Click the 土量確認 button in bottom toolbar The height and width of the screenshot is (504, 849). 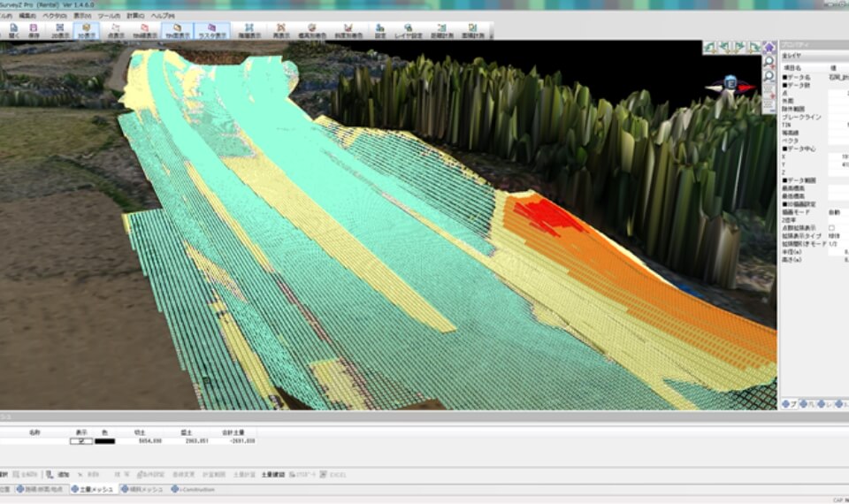[x=272, y=475]
